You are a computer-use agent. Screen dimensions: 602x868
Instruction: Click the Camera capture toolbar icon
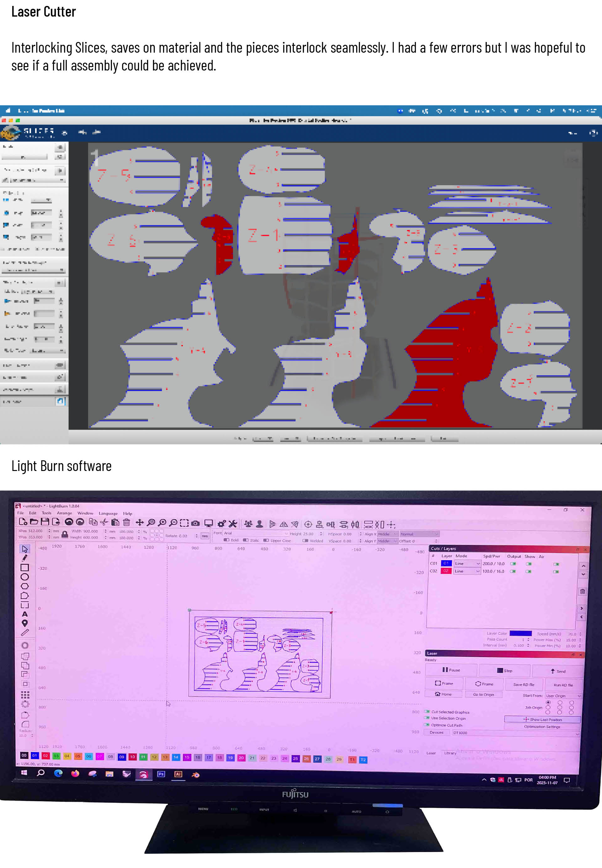click(195, 523)
